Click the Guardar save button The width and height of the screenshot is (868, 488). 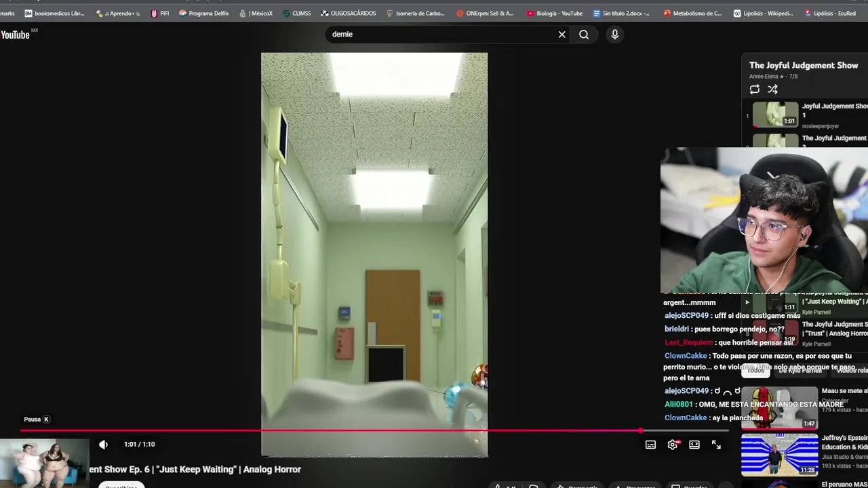(x=690, y=486)
